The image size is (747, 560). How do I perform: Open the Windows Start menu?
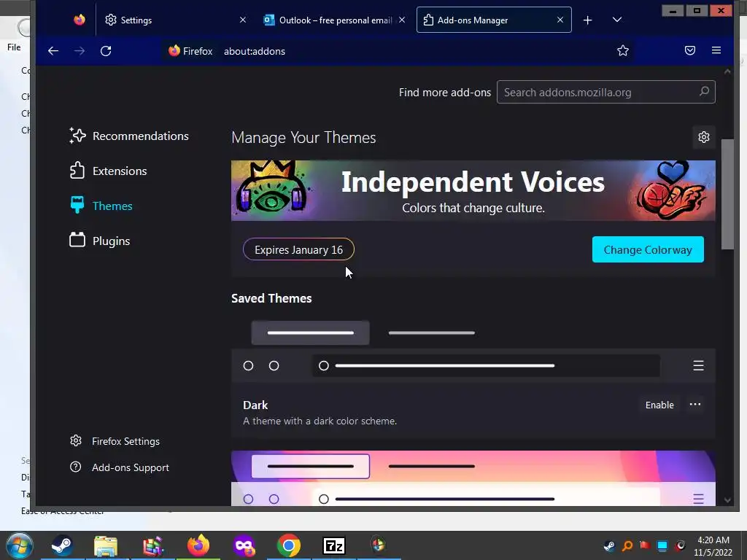pyautogui.click(x=20, y=545)
